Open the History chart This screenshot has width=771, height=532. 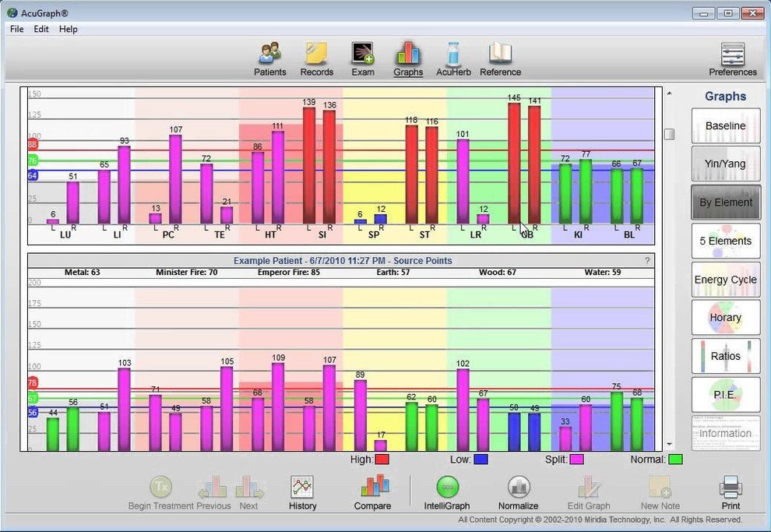tap(302, 493)
